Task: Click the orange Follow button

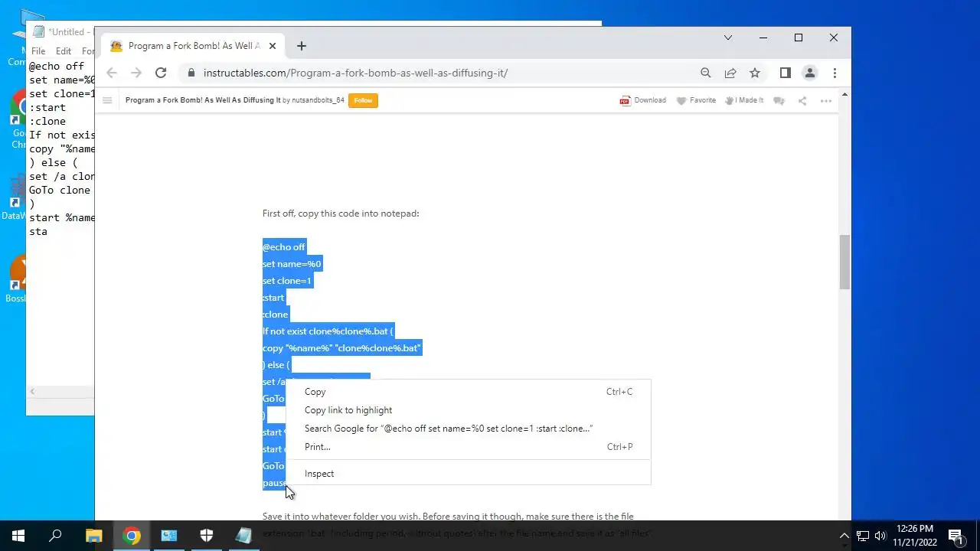Action: (363, 100)
